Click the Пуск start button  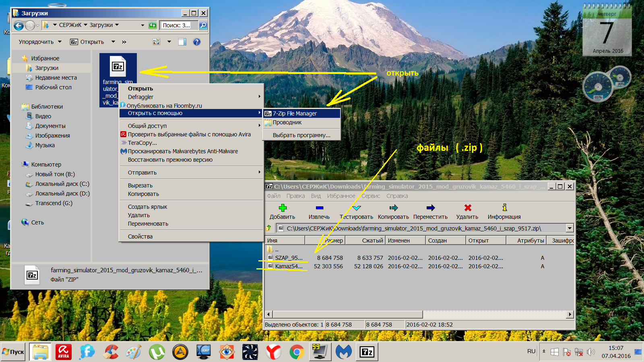(13, 352)
